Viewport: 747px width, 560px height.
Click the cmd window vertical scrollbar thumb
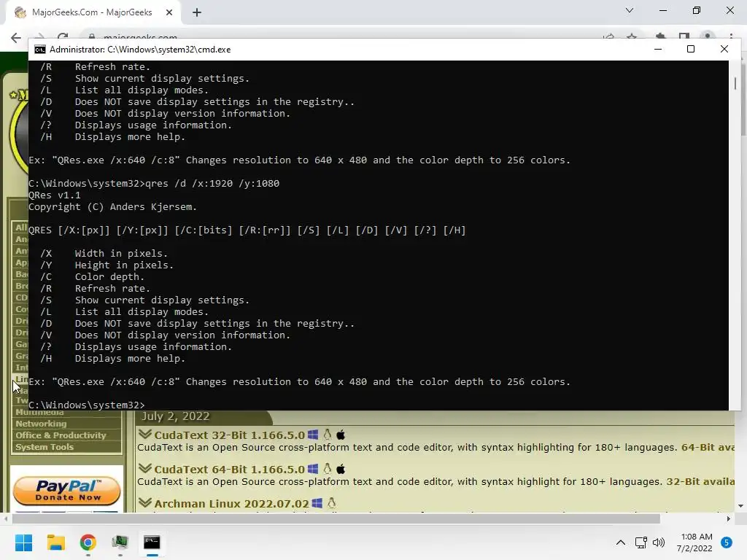(735, 83)
